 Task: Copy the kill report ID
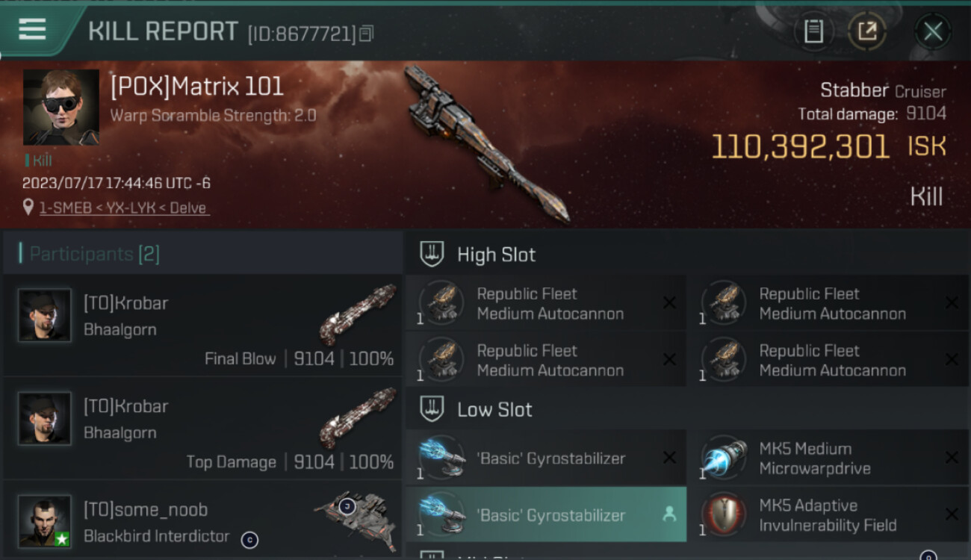pyautogui.click(x=366, y=34)
